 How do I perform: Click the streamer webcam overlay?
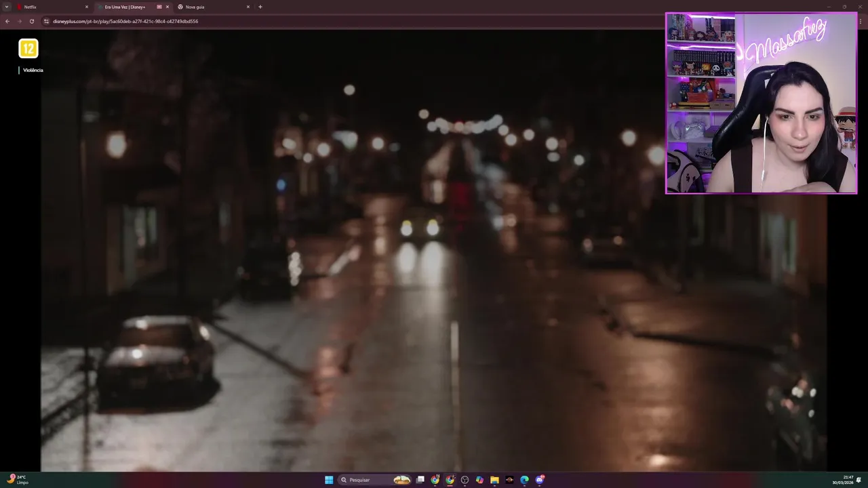(762, 103)
